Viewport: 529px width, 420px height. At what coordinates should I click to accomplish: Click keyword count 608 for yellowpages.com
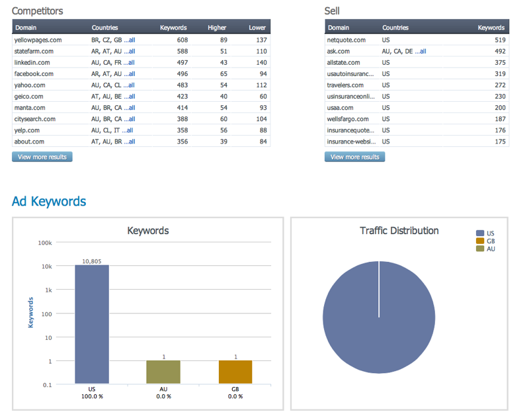tap(183, 40)
